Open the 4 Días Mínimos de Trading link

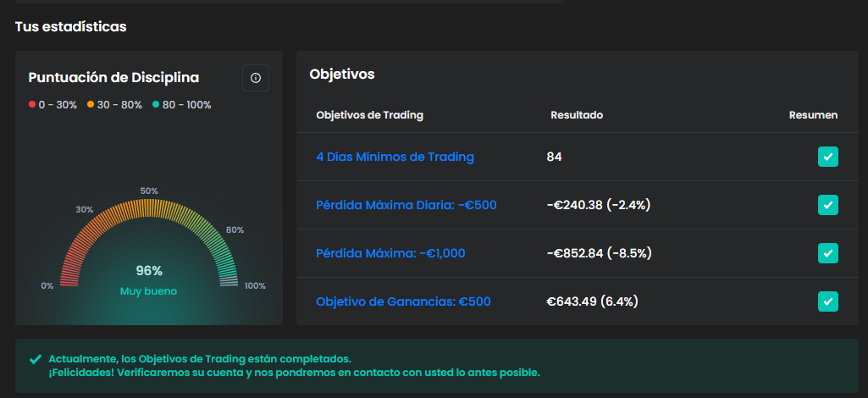(x=395, y=157)
